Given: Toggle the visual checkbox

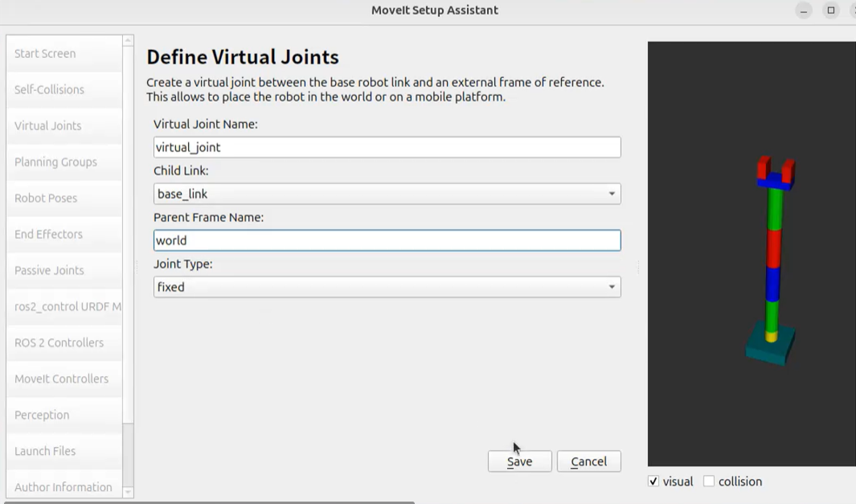Looking at the screenshot, I should coord(653,481).
